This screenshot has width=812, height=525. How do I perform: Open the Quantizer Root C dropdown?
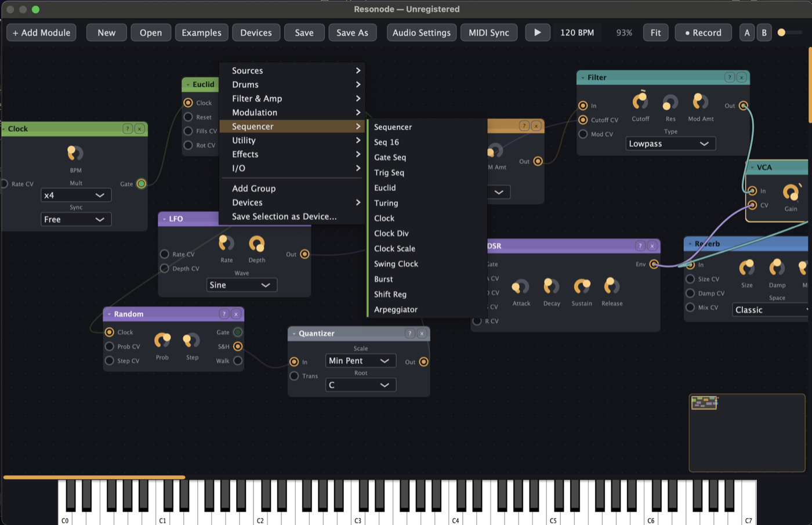[361, 385]
